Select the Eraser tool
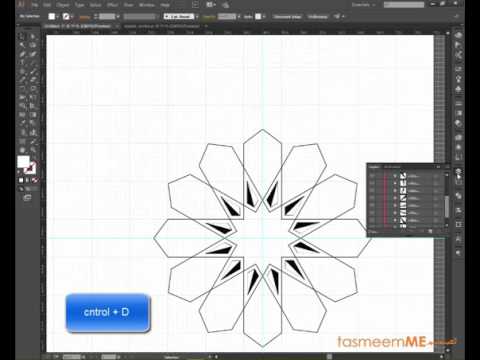 [33, 80]
